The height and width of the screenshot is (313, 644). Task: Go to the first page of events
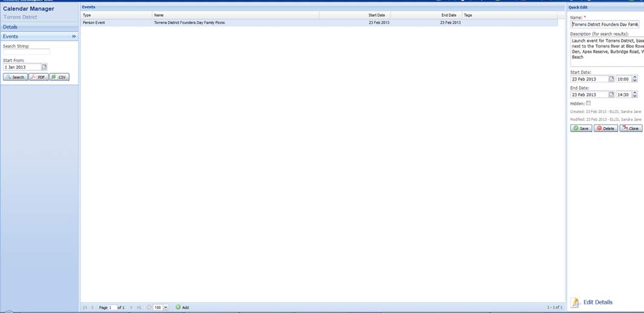point(85,308)
